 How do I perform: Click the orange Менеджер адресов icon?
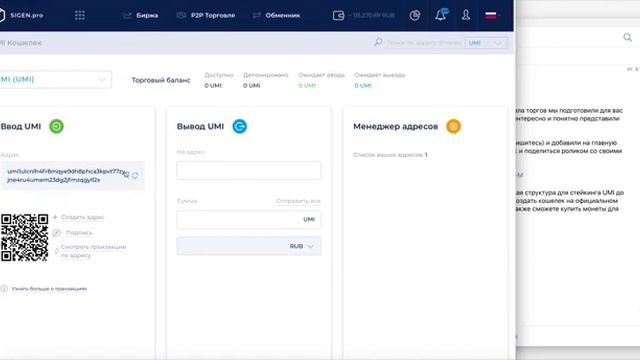click(x=453, y=127)
